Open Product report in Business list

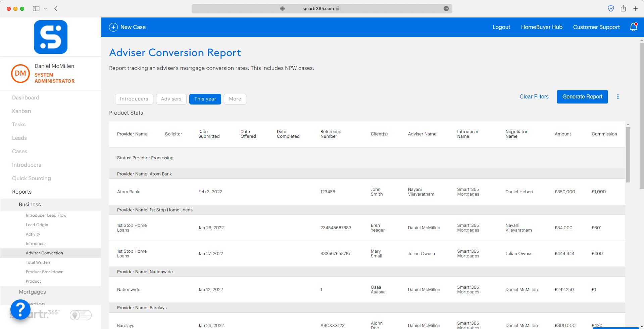pos(33,281)
